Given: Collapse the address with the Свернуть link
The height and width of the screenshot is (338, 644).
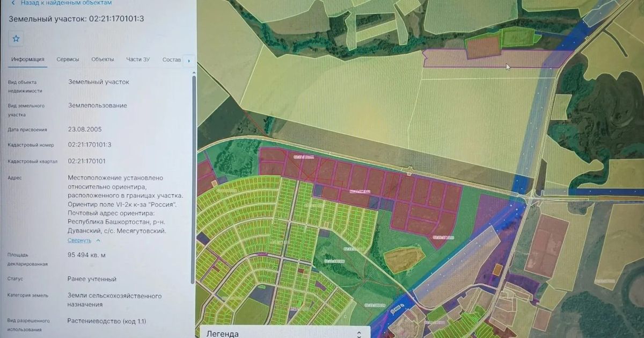Looking at the screenshot, I should (84, 240).
